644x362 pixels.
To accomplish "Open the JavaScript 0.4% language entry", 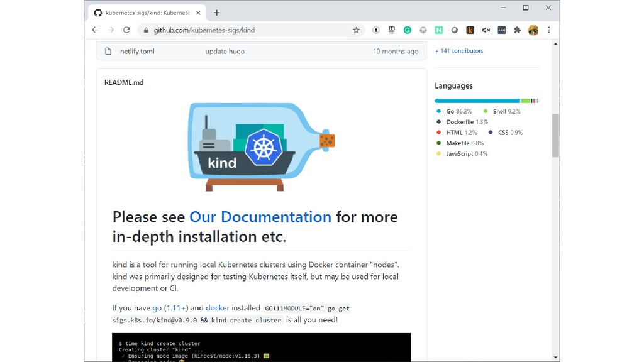I will point(462,154).
